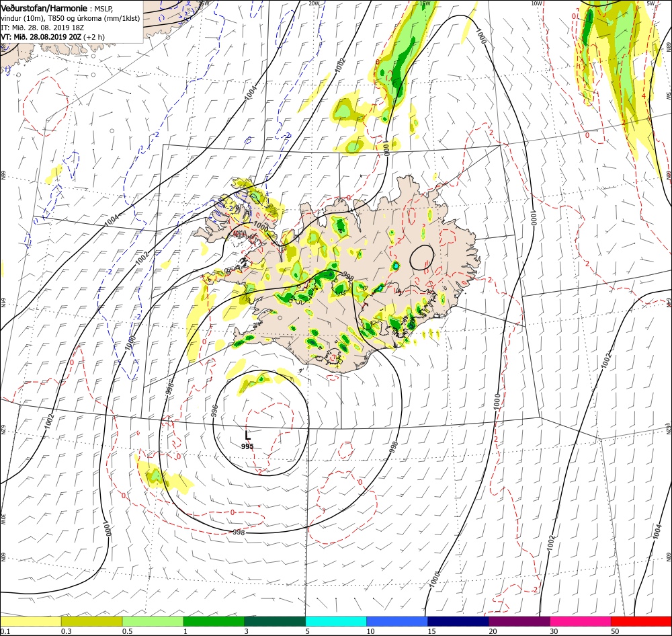Click the light green 0.5–1 legend swatch

click(153, 621)
